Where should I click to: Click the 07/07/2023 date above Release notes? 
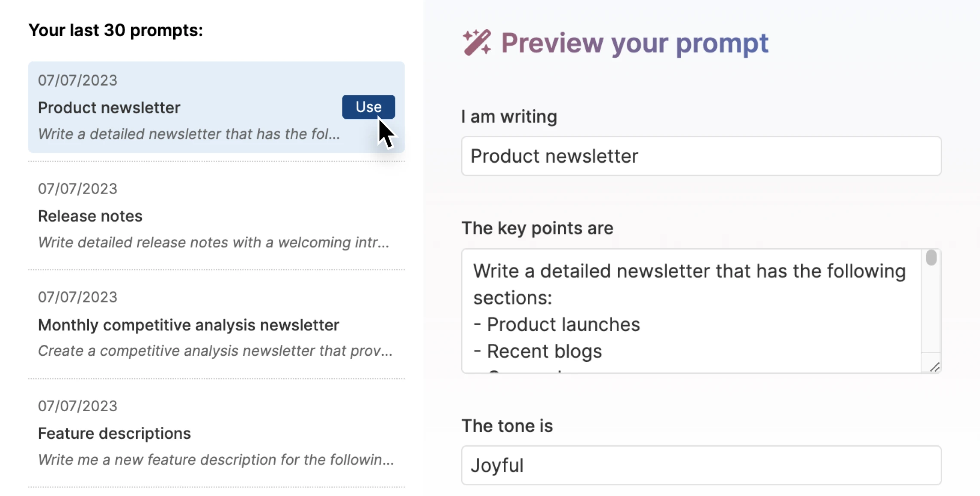(x=77, y=188)
